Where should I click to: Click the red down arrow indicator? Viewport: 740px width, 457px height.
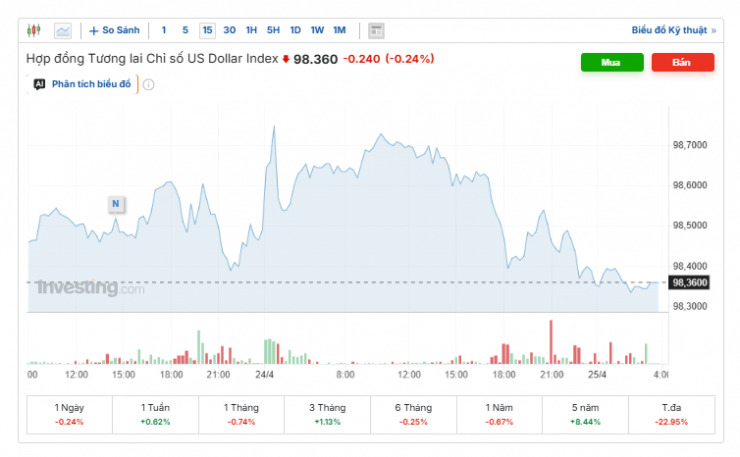coord(286,59)
